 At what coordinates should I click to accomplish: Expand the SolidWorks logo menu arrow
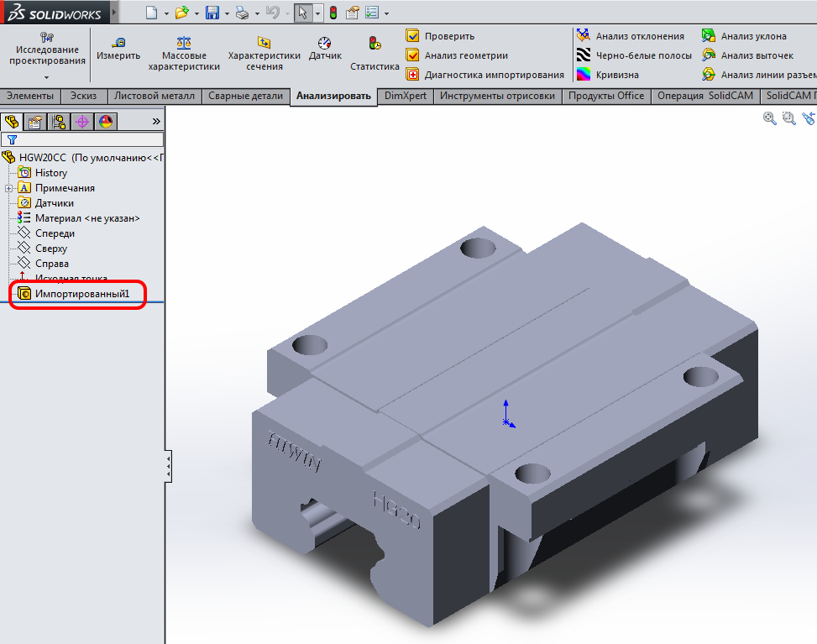point(114,13)
